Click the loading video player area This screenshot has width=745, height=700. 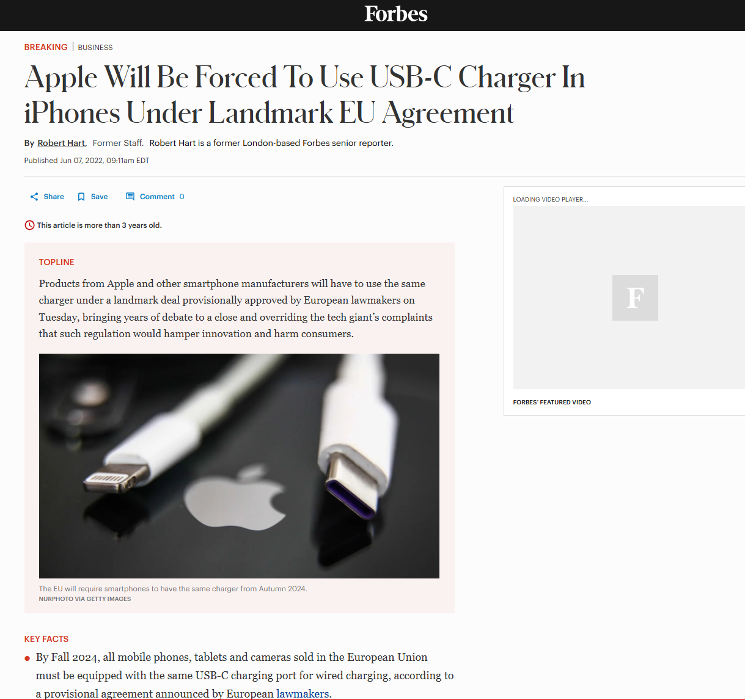(x=629, y=297)
